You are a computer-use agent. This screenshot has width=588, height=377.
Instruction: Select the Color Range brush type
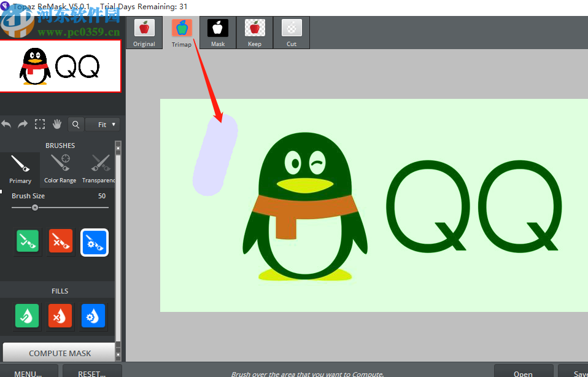click(60, 169)
